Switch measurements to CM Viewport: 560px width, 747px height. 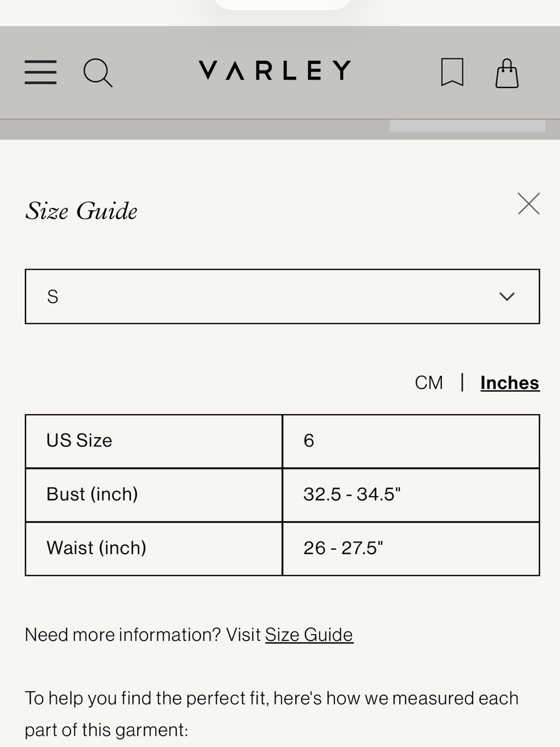(429, 383)
